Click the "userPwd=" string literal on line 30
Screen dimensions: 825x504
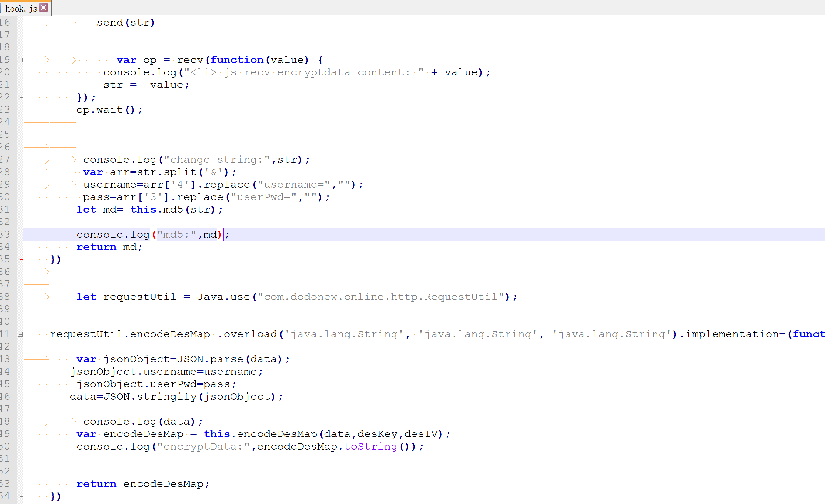click(263, 197)
